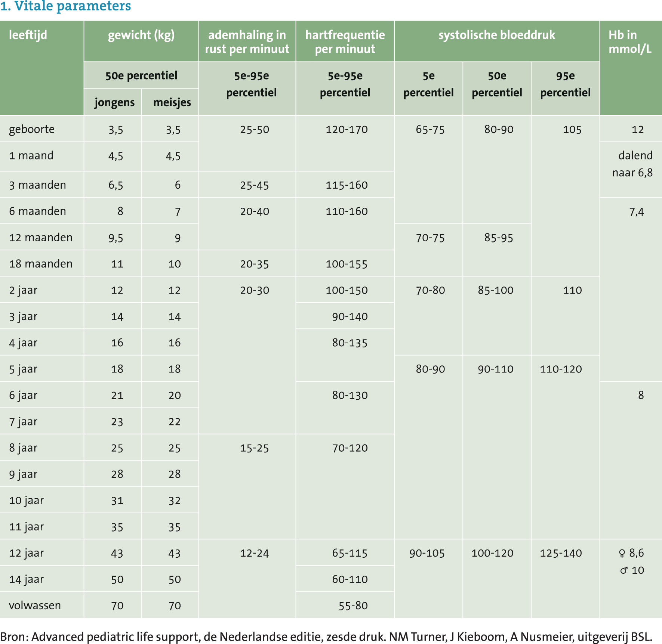Click the '2 jaar' row label
Viewport: 662px width, 644px height.
coord(23,290)
